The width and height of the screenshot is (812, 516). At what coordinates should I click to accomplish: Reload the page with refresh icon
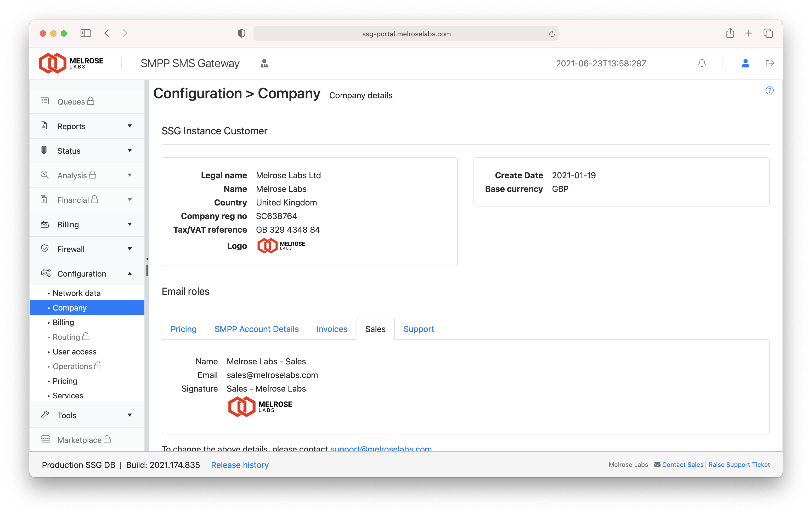[552, 34]
